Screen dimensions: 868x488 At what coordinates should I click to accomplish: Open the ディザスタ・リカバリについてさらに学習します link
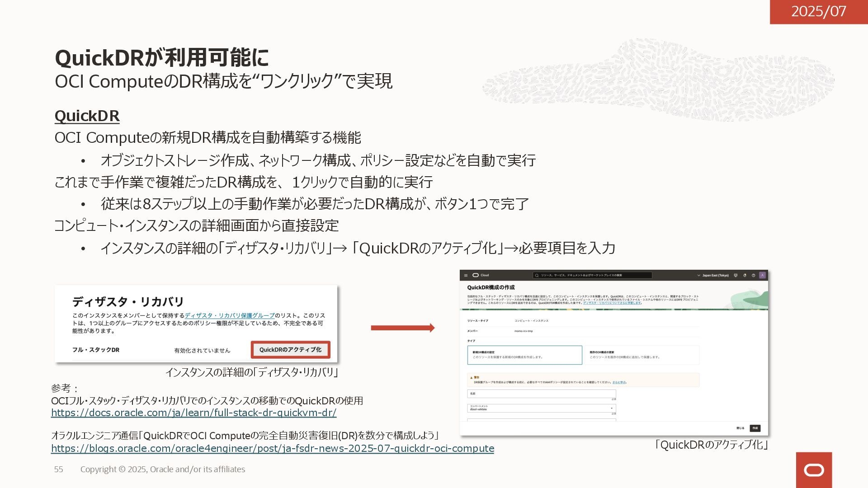point(612,303)
